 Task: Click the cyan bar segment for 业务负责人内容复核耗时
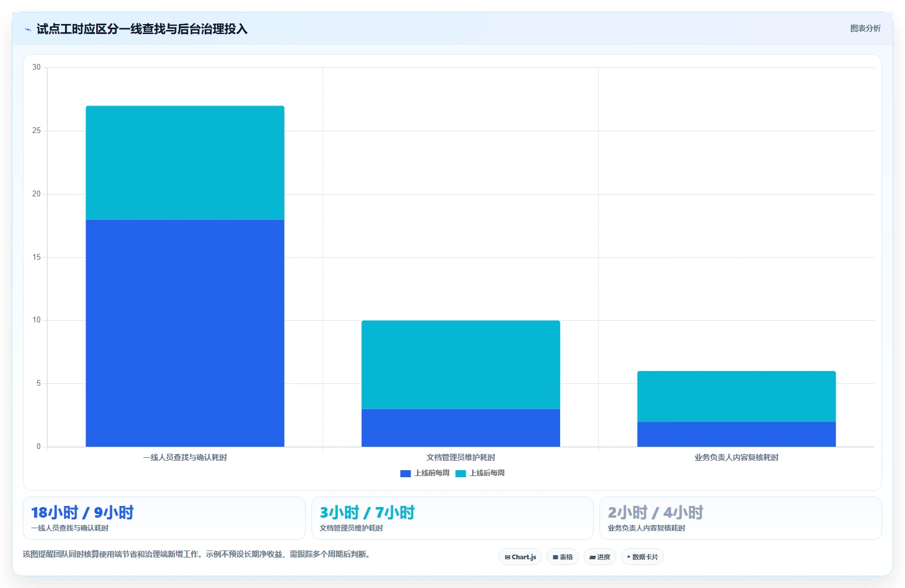pos(736,396)
